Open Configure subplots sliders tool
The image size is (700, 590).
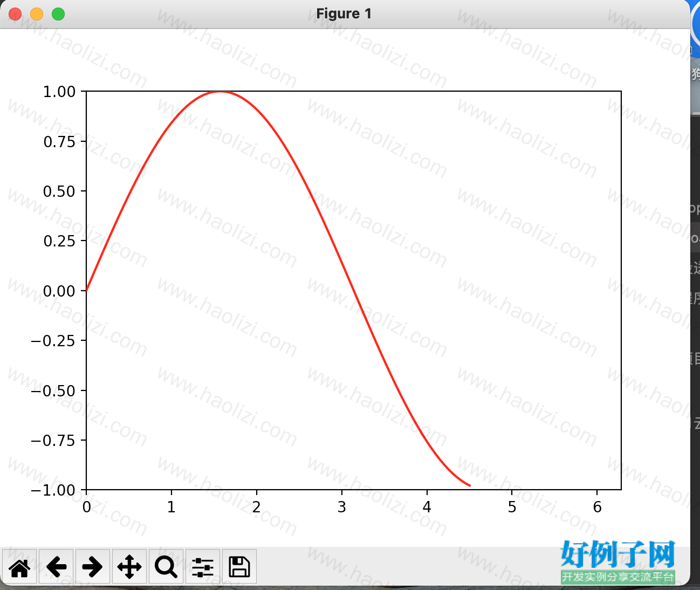pos(202,566)
